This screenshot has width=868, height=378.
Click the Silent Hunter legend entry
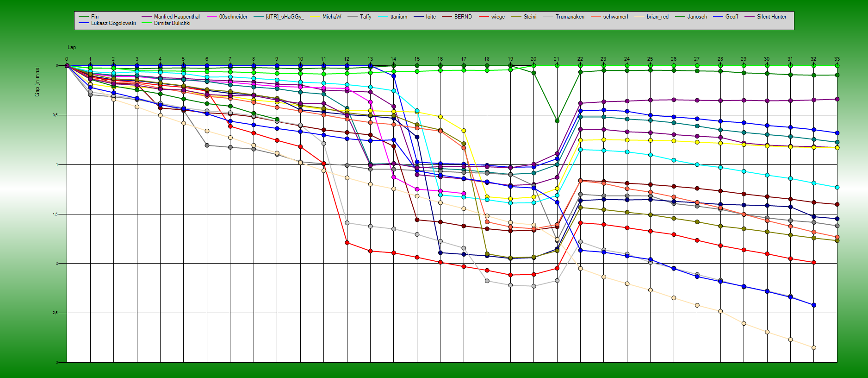[x=772, y=17]
